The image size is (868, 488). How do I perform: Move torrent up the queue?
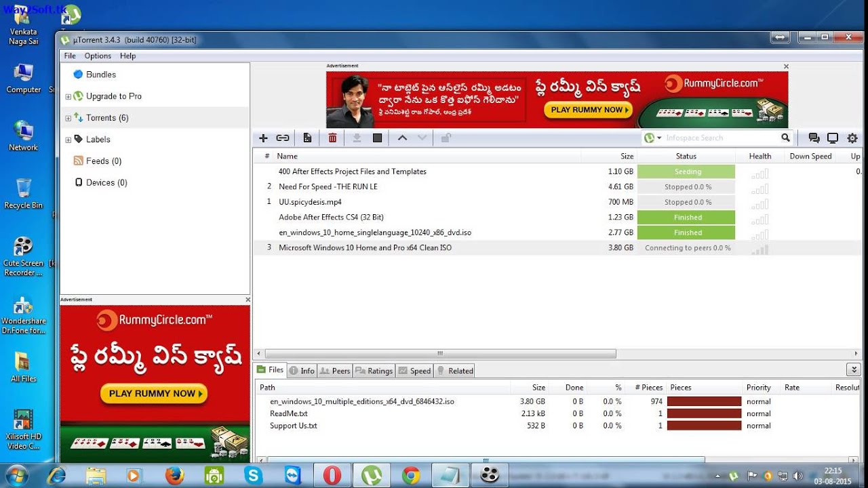402,138
